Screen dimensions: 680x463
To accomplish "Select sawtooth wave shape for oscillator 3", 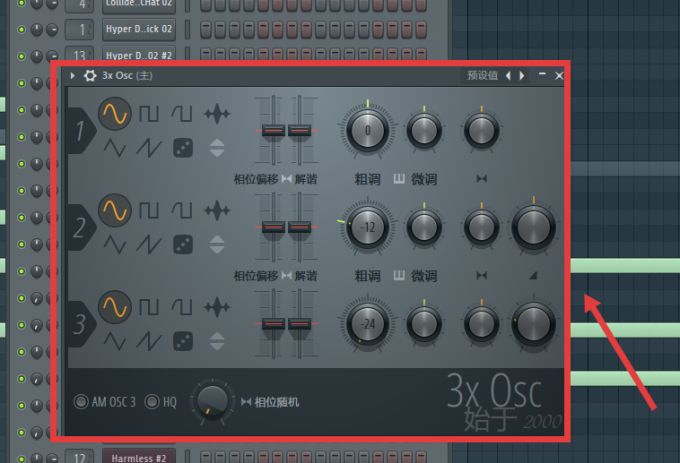I will [x=149, y=342].
